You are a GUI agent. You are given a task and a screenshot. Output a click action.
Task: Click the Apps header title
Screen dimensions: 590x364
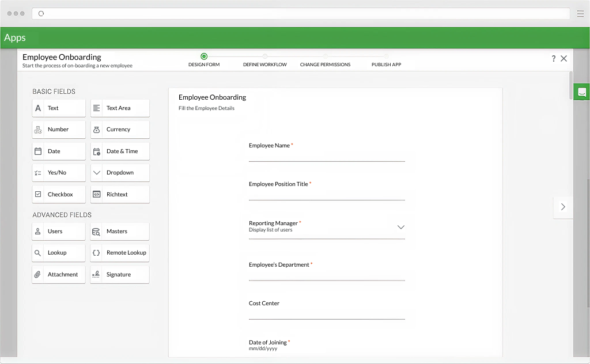point(14,38)
